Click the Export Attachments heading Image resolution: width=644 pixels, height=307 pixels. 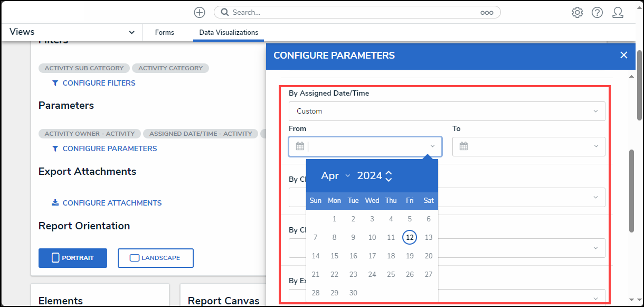[x=87, y=172]
